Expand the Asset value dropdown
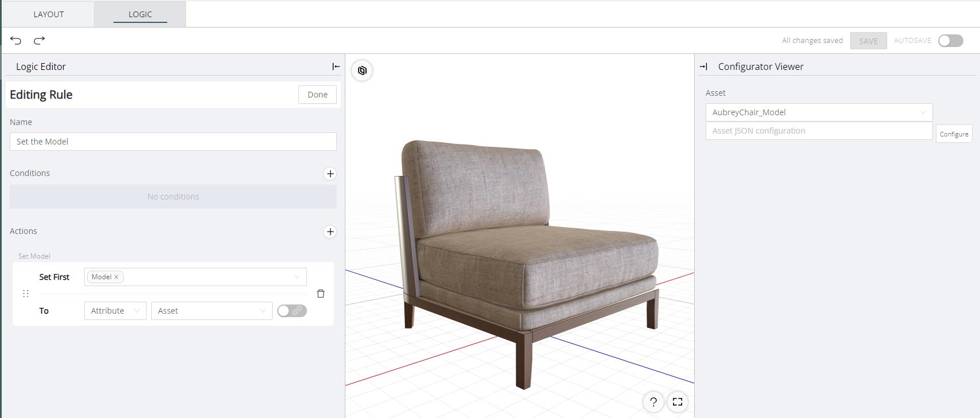 [211, 311]
